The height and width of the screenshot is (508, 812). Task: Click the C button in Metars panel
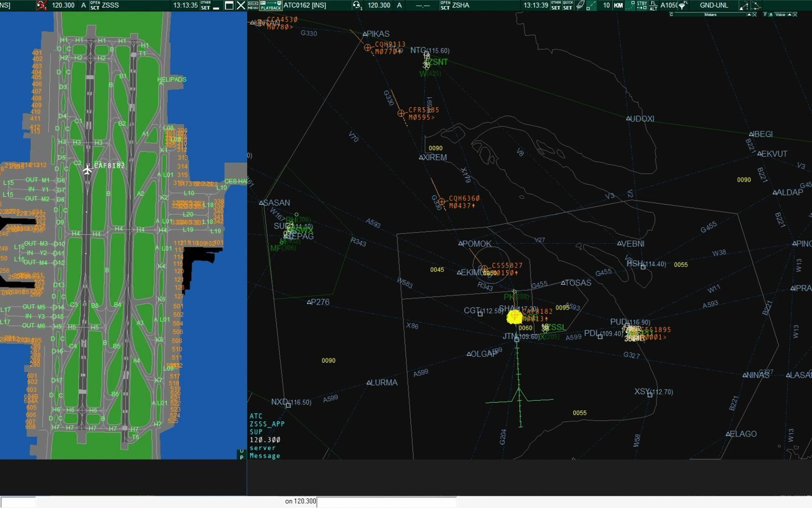[671, 15]
